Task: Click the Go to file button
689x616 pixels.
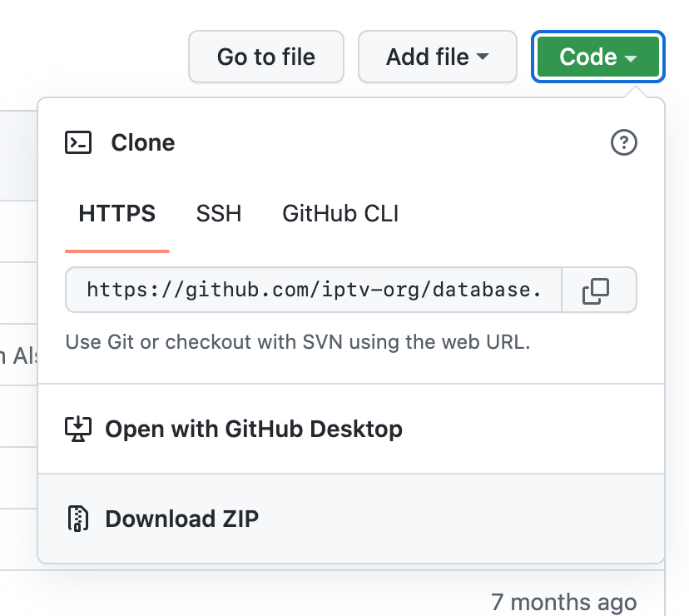Action: 265,57
